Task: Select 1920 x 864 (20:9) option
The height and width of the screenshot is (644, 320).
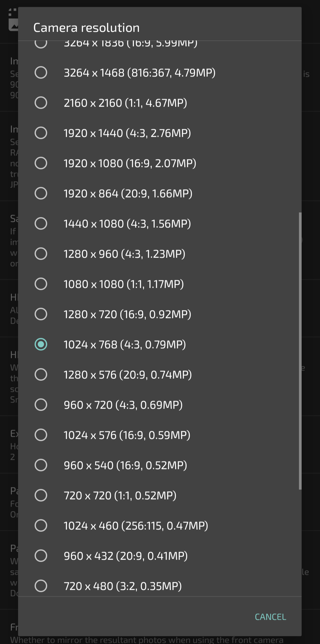Action: (x=160, y=193)
